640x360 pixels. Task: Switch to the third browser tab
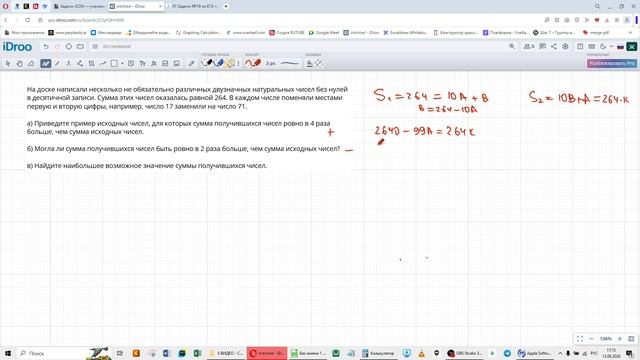pos(192,7)
